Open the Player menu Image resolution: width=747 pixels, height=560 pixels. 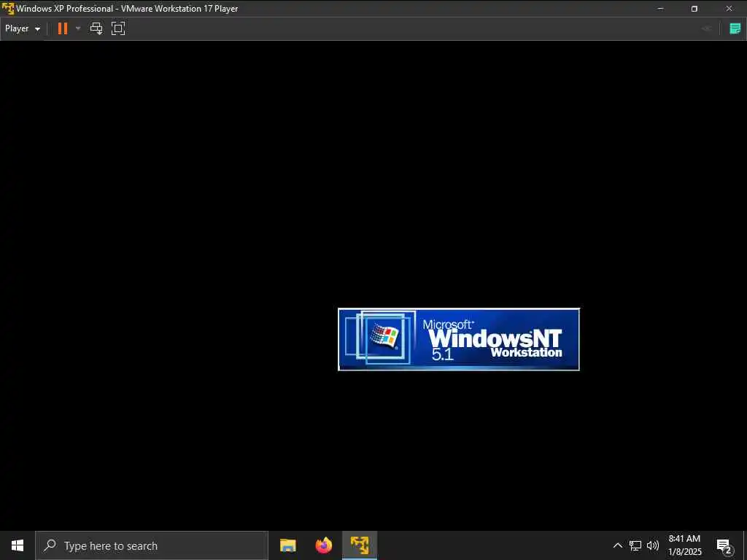pos(23,28)
